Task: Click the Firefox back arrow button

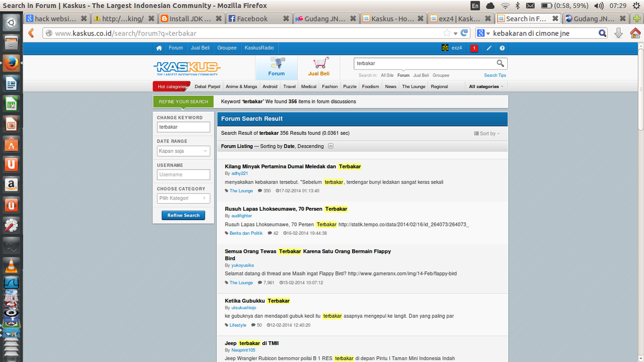Action: click(x=31, y=33)
